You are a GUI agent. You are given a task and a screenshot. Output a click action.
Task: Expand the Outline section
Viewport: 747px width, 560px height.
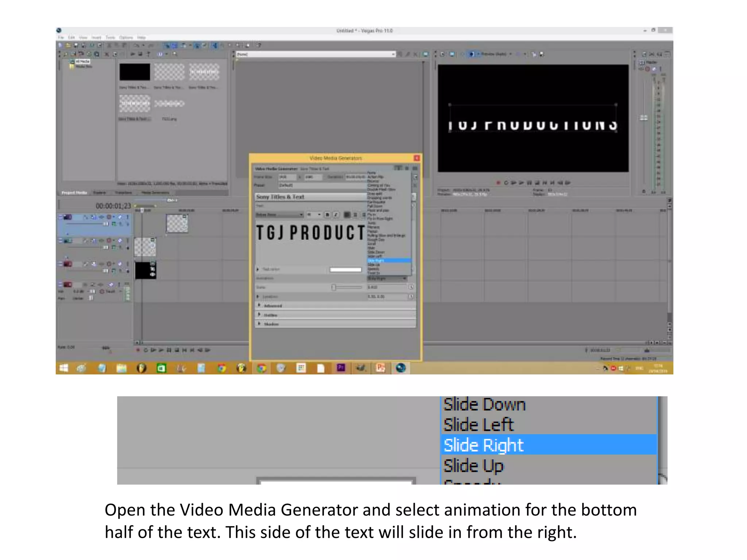259,315
